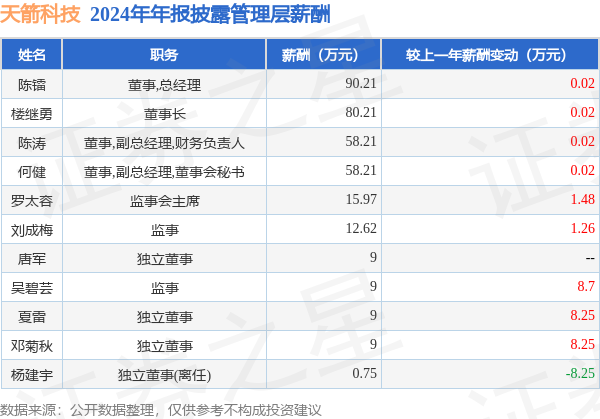Click the position cell 监事会主席
The height and width of the screenshot is (419, 600).
(x=165, y=201)
